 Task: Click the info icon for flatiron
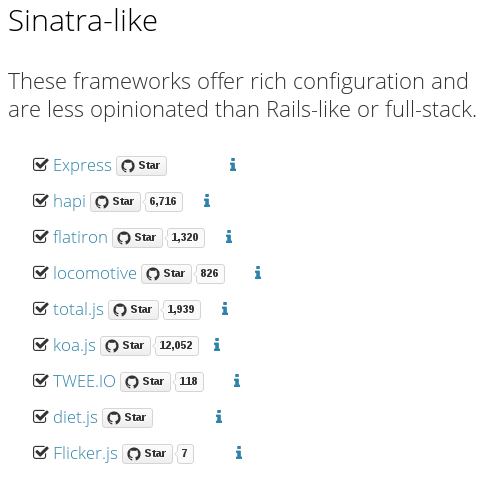coord(229,237)
